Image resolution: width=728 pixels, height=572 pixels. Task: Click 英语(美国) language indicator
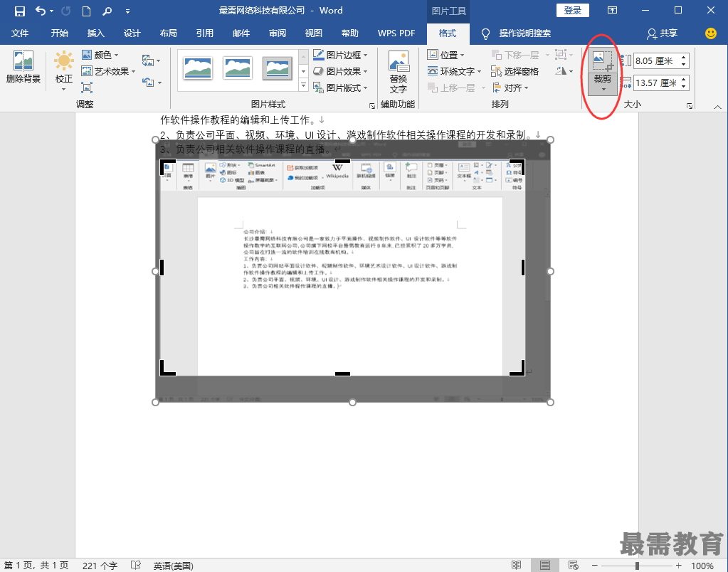(173, 566)
